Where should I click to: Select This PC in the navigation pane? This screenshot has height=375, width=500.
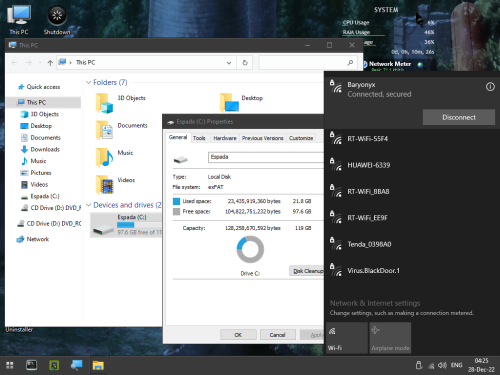(x=43, y=102)
